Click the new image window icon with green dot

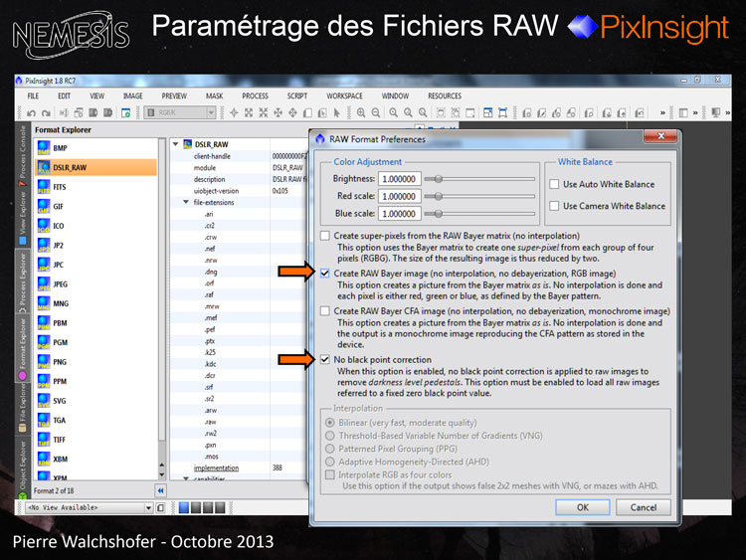[125, 112]
